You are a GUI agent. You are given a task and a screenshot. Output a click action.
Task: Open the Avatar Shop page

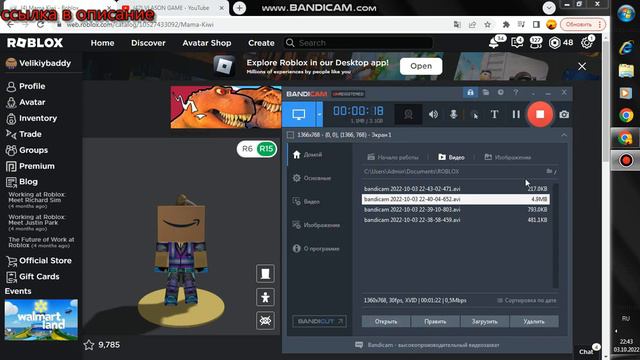(207, 43)
